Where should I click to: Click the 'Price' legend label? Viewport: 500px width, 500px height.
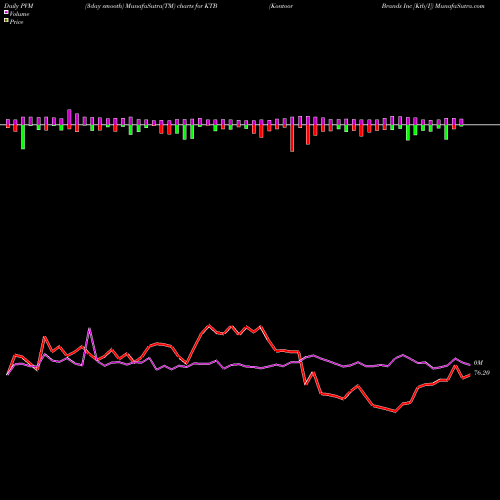click(x=16, y=22)
